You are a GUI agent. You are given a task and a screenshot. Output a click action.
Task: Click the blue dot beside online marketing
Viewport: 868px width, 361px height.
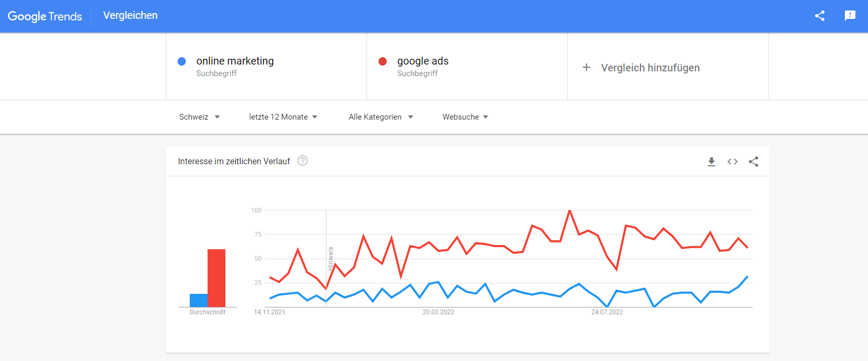[x=182, y=61]
